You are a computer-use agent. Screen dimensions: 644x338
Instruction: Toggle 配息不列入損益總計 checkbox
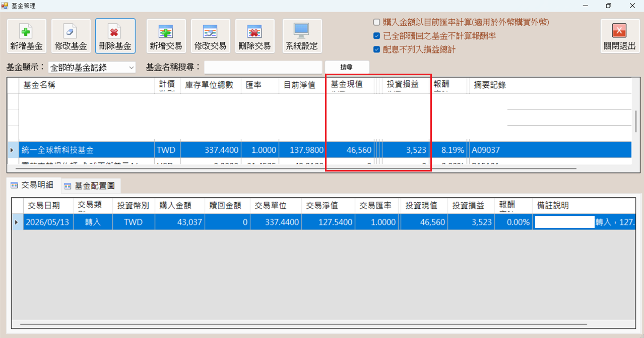point(376,49)
